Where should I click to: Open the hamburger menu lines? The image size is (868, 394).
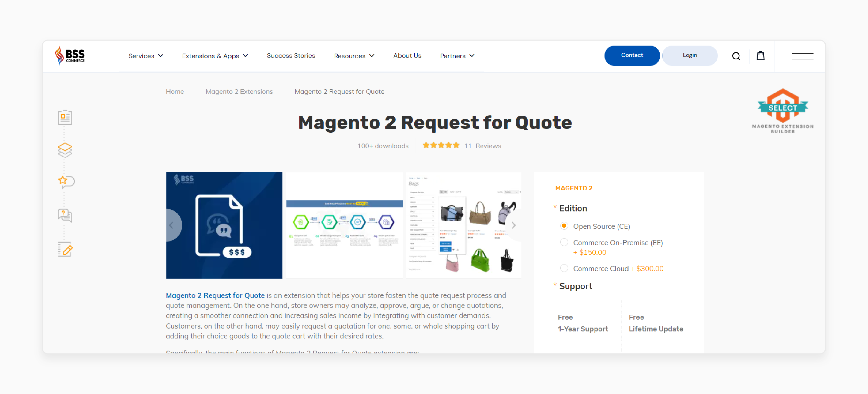pos(802,56)
